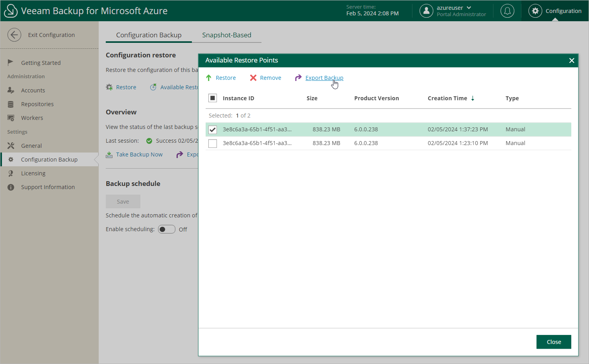Click the Support Information info icon
Viewport: 589px width, 364px height.
11,187
